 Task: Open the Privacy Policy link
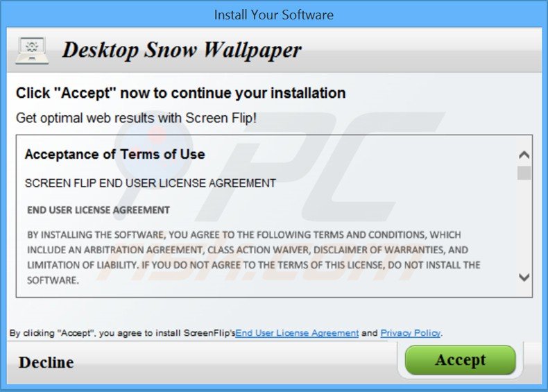[x=410, y=333]
